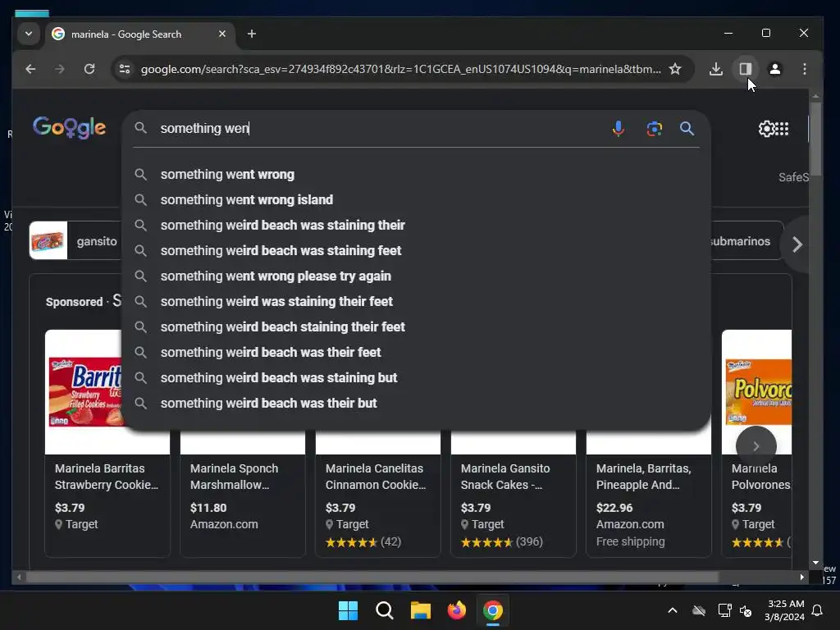This screenshot has width=840, height=630.
Task: Open Marinela, Barritas, Pineapple listing
Action: coord(643,477)
